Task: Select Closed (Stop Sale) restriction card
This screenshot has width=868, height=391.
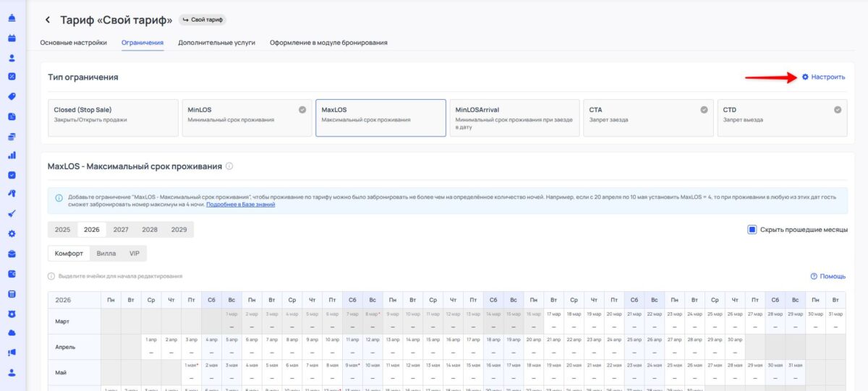Action: [x=113, y=118]
